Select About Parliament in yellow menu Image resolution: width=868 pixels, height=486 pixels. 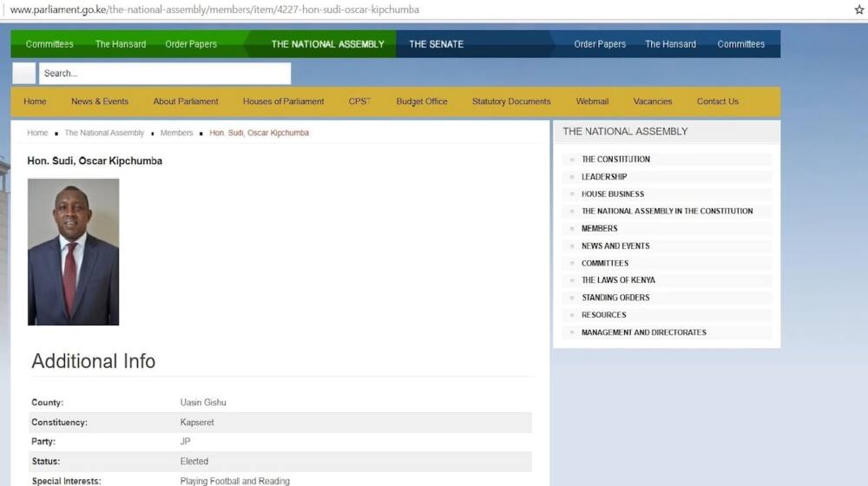[186, 102]
